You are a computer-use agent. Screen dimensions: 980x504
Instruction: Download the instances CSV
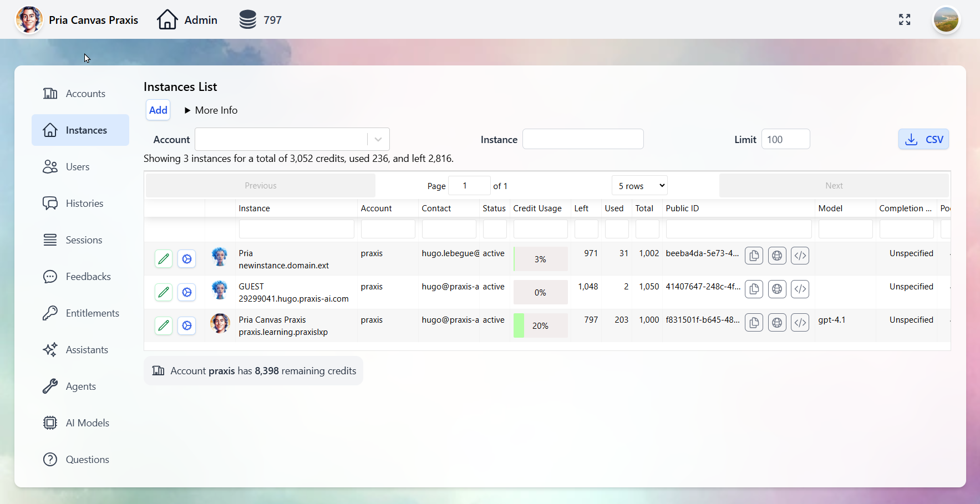coord(923,139)
